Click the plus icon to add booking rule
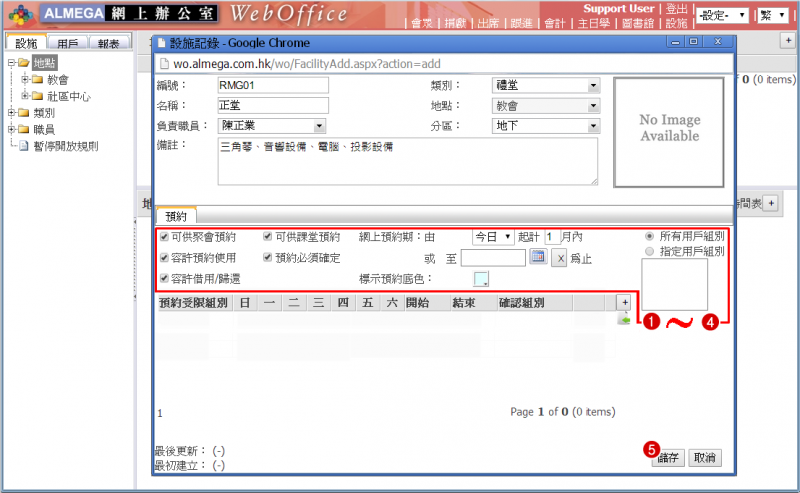The height and width of the screenshot is (493, 800). (624, 301)
